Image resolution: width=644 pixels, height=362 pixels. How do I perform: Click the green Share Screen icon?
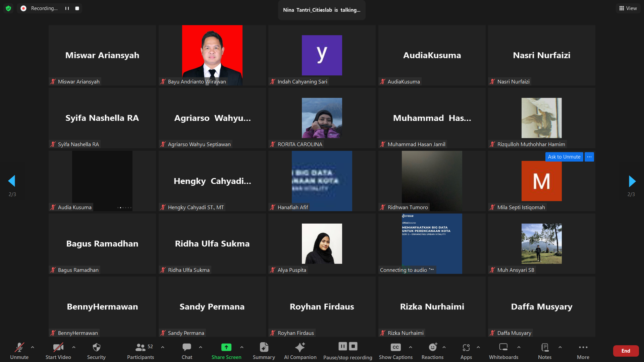226,347
